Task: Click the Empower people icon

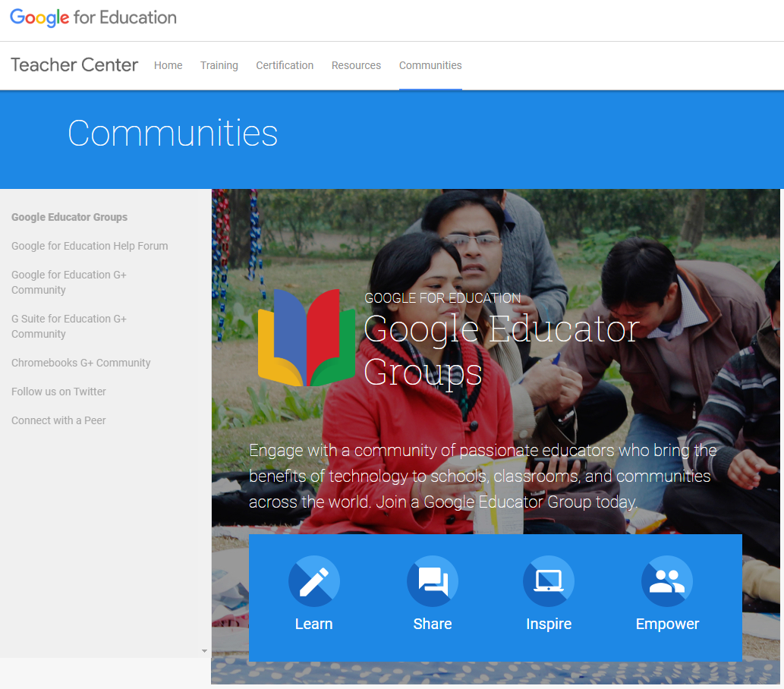Action: 667,581
